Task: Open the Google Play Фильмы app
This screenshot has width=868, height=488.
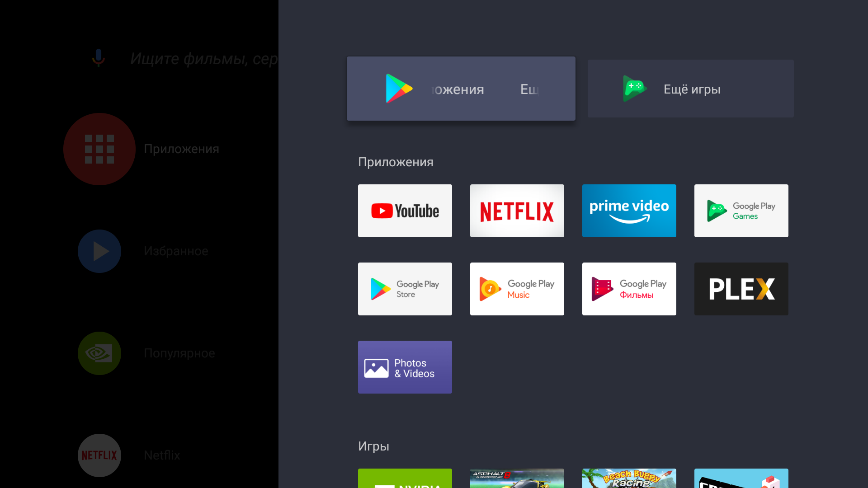Action: (629, 289)
